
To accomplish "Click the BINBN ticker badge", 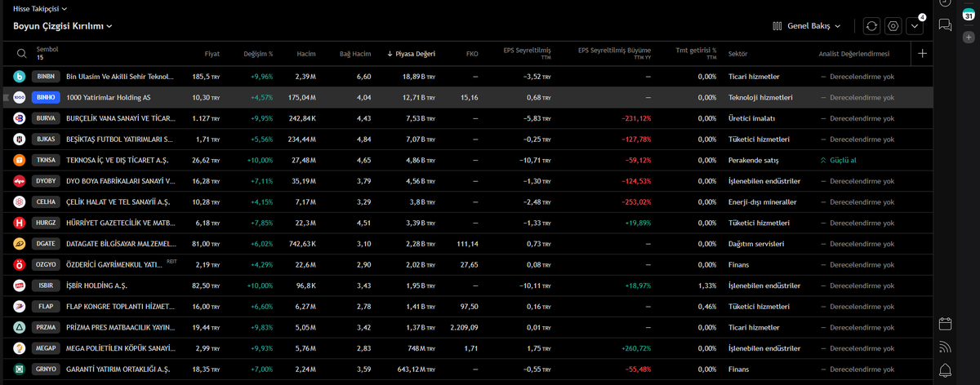I will pyautogui.click(x=47, y=77).
